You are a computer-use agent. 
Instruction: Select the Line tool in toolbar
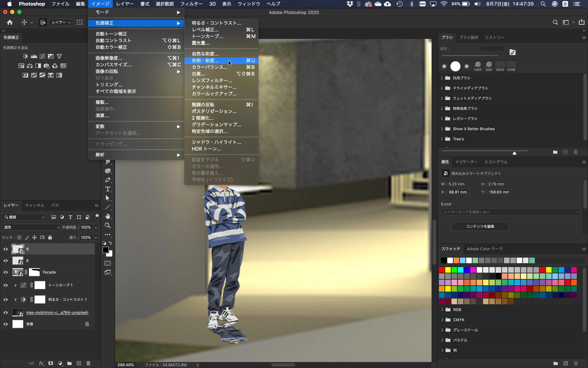tap(108, 207)
